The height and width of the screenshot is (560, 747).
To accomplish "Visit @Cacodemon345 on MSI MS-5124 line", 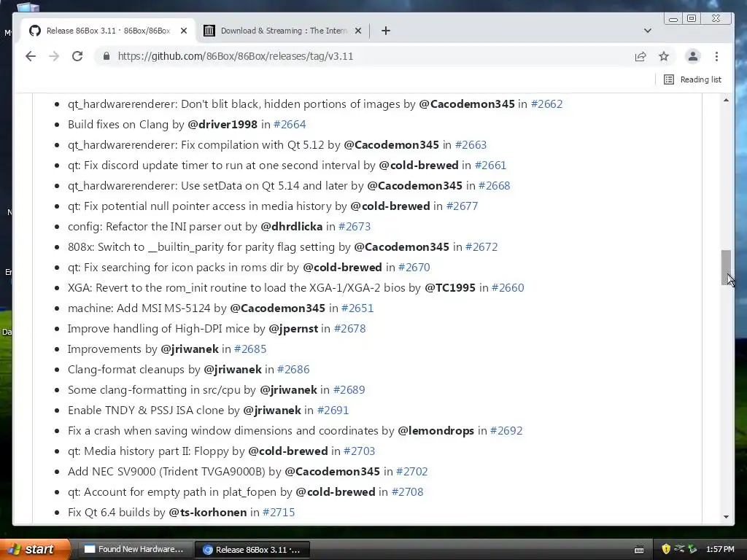I will (x=278, y=308).
